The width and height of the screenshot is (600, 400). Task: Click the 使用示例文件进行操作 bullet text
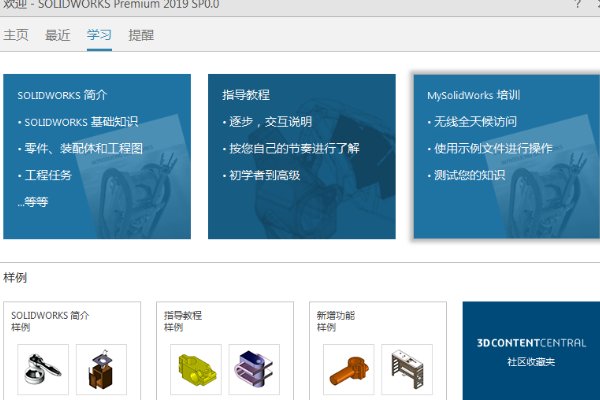[493, 149]
